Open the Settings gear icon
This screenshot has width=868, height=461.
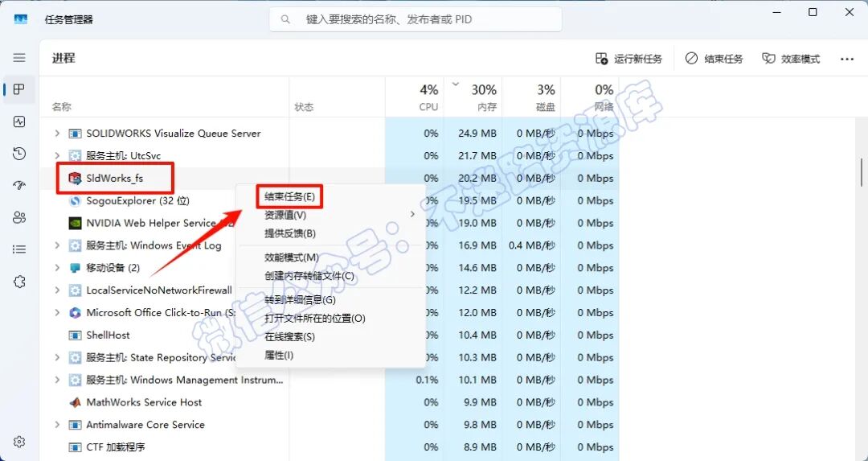(19, 442)
